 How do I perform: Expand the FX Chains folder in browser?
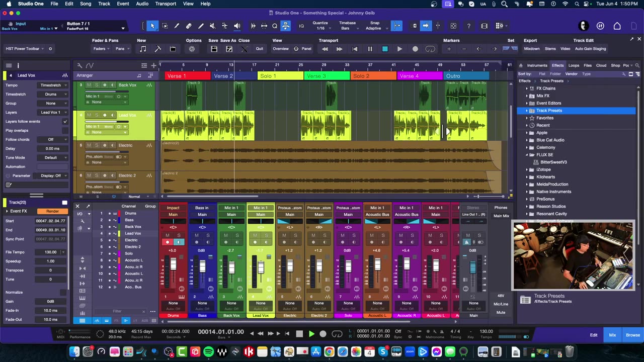tap(527, 88)
